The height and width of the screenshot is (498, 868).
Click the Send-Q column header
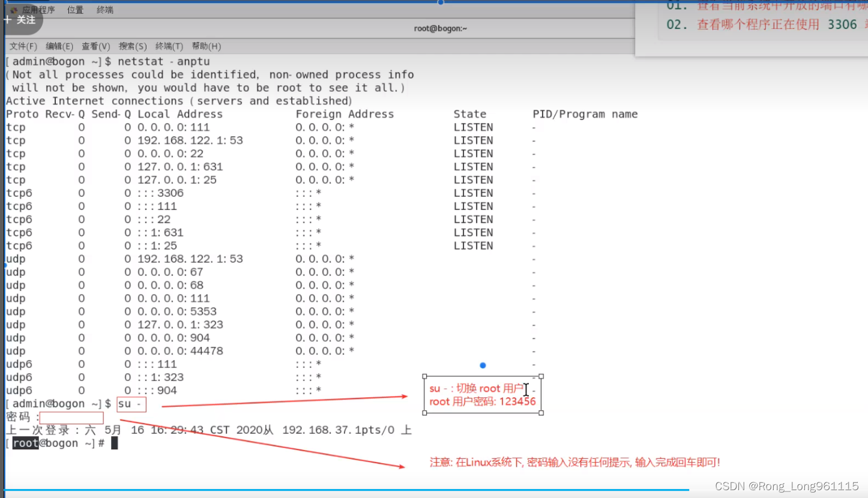tap(112, 114)
